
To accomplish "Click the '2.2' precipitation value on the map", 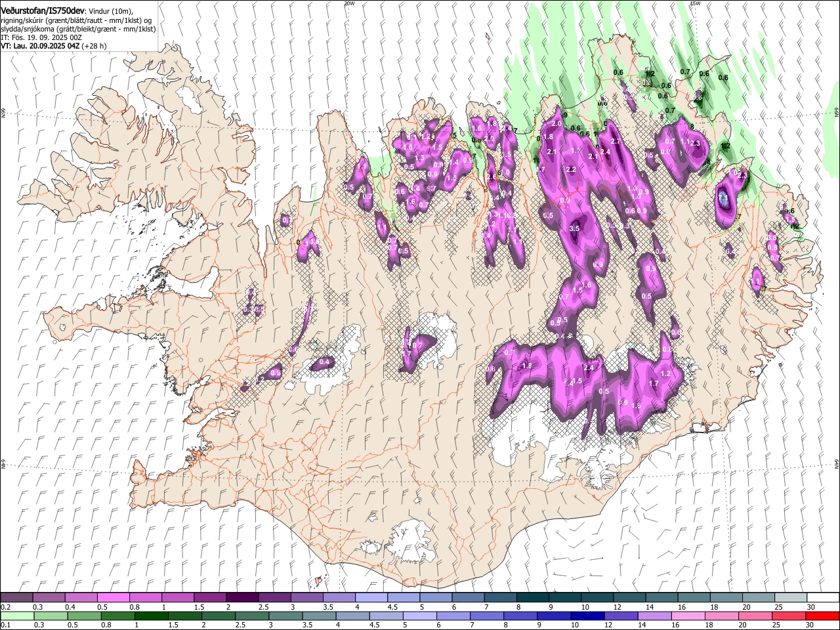I will pos(570,169).
